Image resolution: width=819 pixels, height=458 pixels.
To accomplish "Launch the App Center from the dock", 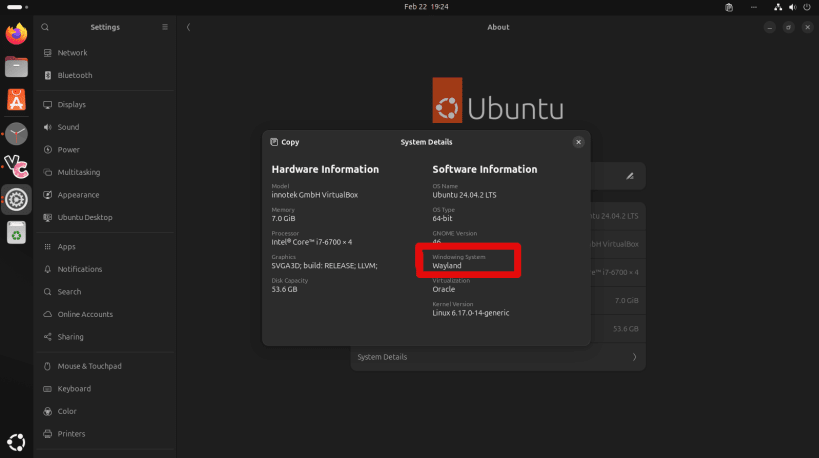I will (x=16, y=100).
